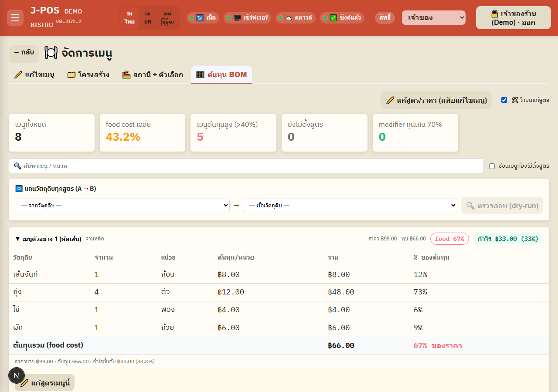This screenshot has height=392, width=558.
Task: Switch language to EN
Action: point(148,18)
